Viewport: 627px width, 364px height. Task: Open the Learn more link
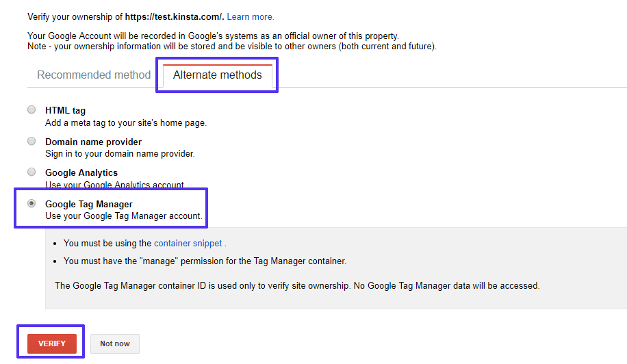[251, 17]
